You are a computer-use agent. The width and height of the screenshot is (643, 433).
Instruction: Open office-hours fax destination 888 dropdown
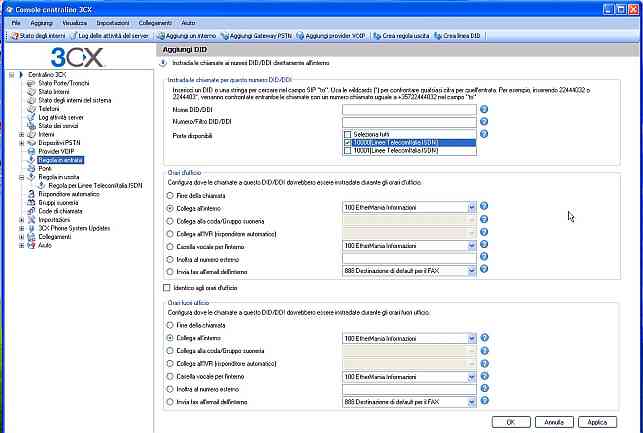pyautogui.click(x=472, y=271)
